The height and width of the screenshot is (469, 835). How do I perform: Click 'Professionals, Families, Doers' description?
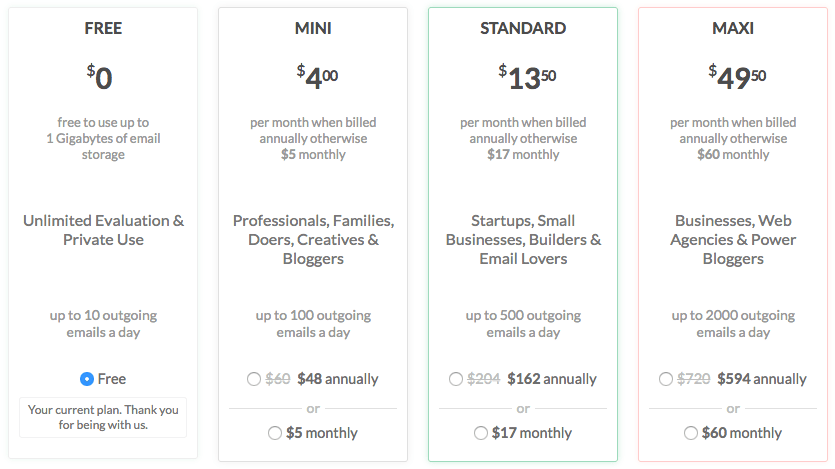[x=313, y=240]
